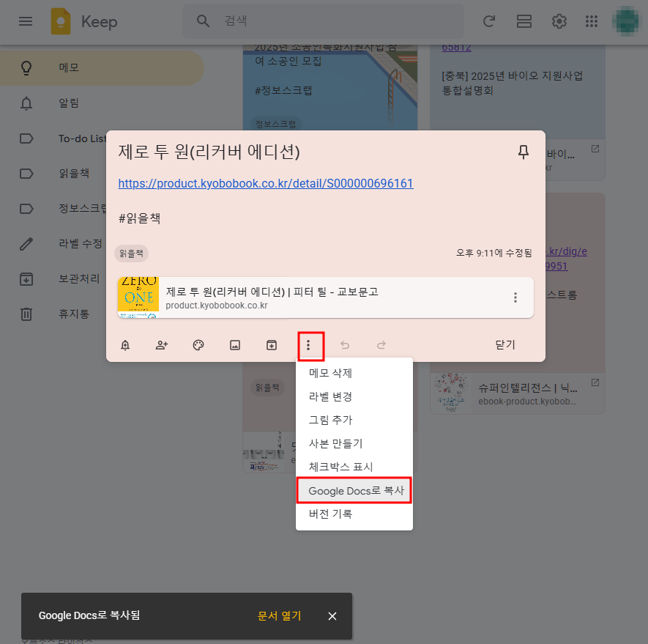The height and width of the screenshot is (644, 648).
Task: Open the Google apps grid
Action: tap(592, 21)
